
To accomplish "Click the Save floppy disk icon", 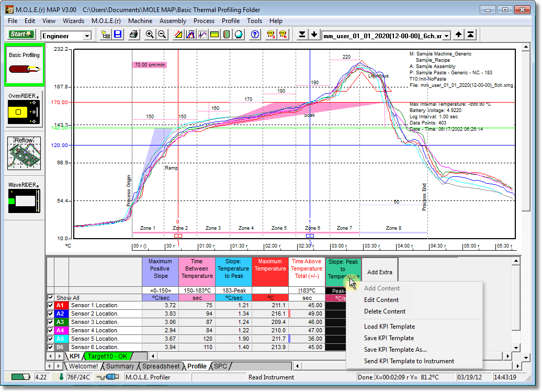I will tap(118, 35).
